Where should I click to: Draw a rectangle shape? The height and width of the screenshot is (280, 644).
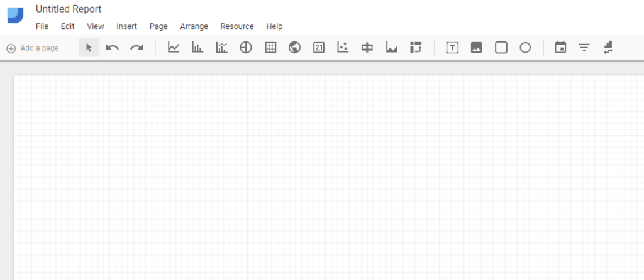501,48
